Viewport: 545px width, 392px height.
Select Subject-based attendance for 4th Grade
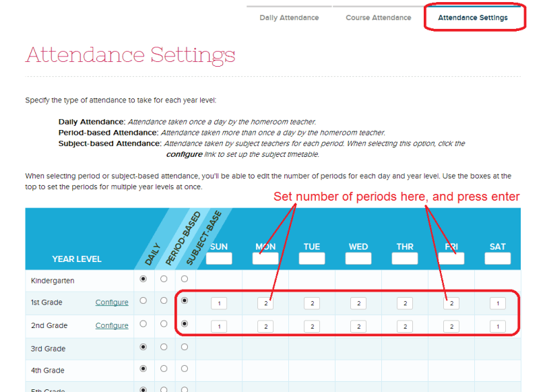pyautogui.click(x=183, y=370)
